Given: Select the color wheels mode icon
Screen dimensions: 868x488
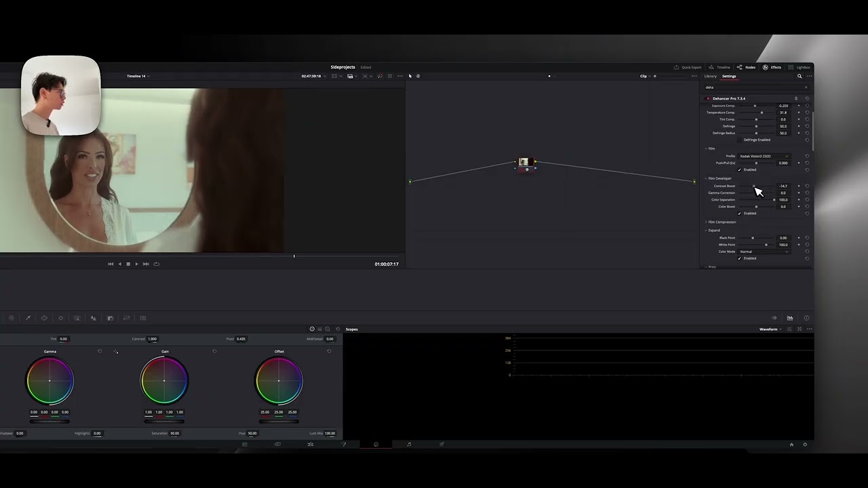Looking at the screenshot, I should pyautogui.click(x=312, y=329).
